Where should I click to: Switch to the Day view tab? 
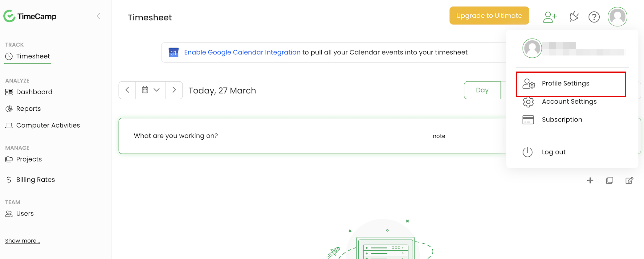coord(482,90)
